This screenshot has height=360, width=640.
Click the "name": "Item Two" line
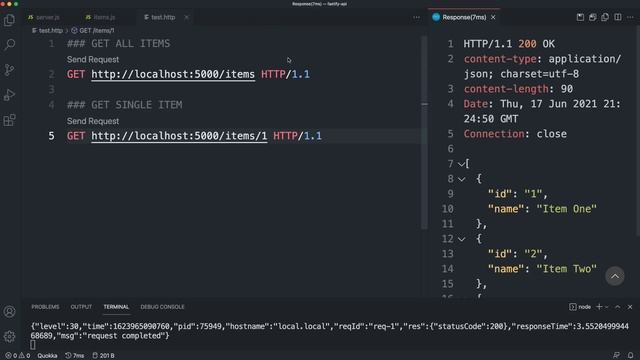[542, 269]
